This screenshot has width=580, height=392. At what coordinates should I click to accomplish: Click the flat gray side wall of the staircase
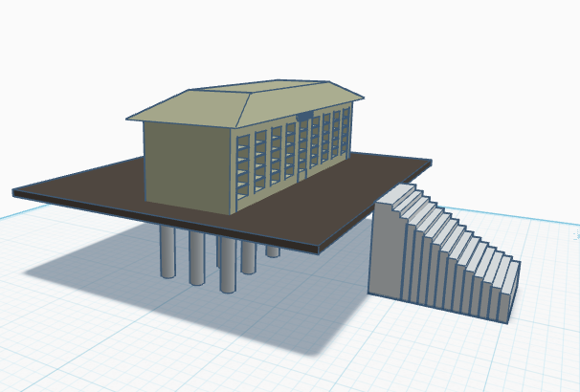click(x=387, y=249)
